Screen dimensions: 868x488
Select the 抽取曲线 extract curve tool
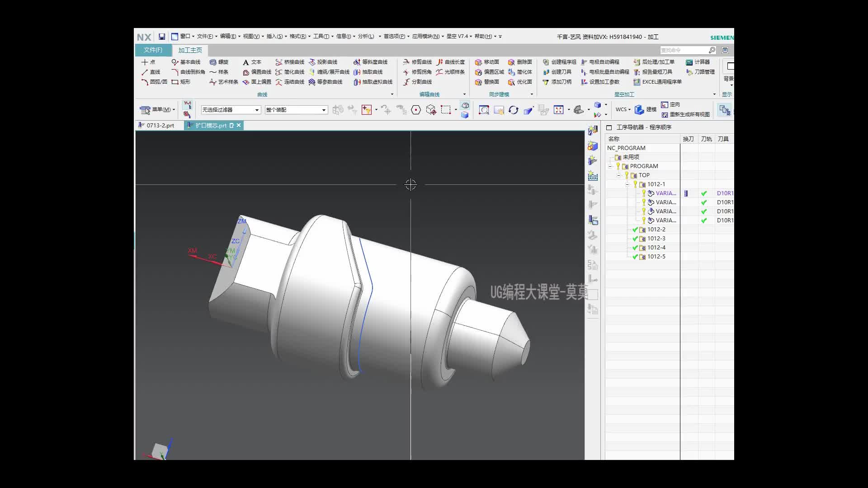click(368, 72)
